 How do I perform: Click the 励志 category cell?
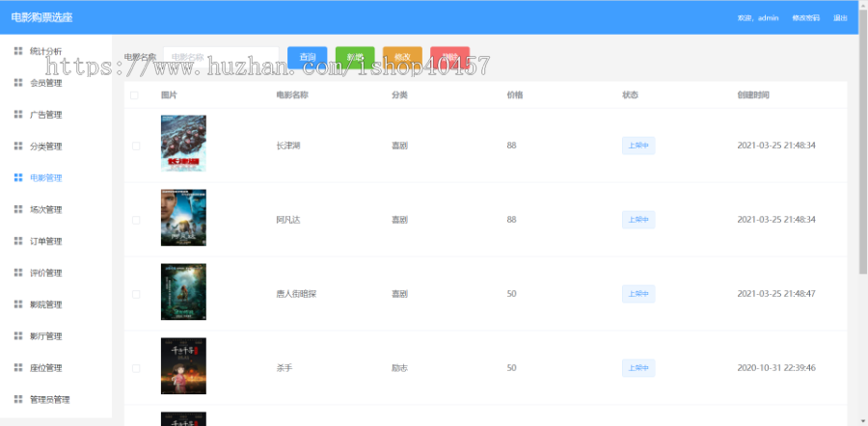[399, 368]
